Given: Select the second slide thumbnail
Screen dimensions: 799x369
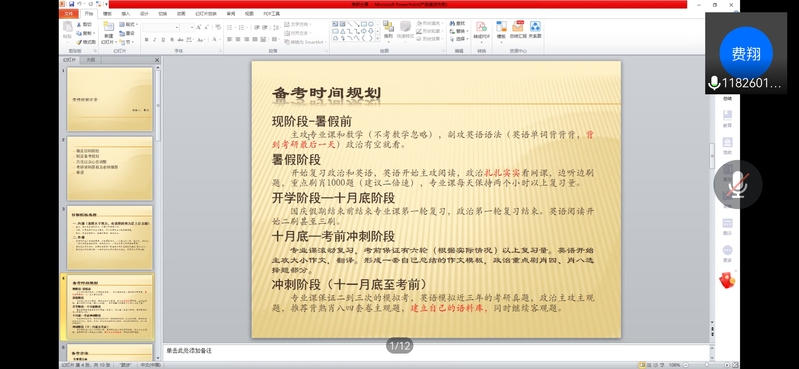Looking at the screenshot, I should coord(110,168).
